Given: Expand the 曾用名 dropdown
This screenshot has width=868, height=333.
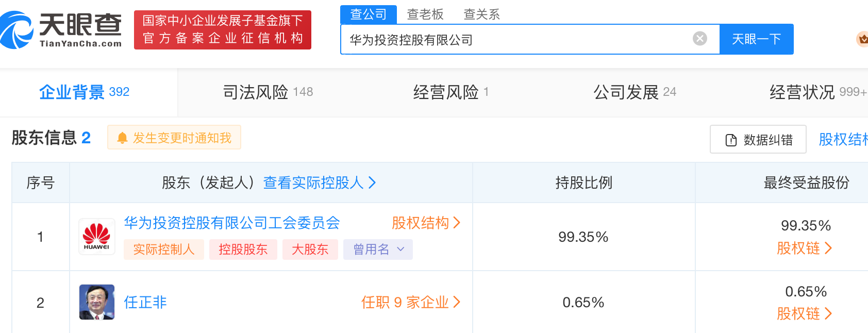Looking at the screenshot, I should tap(378, 249).
